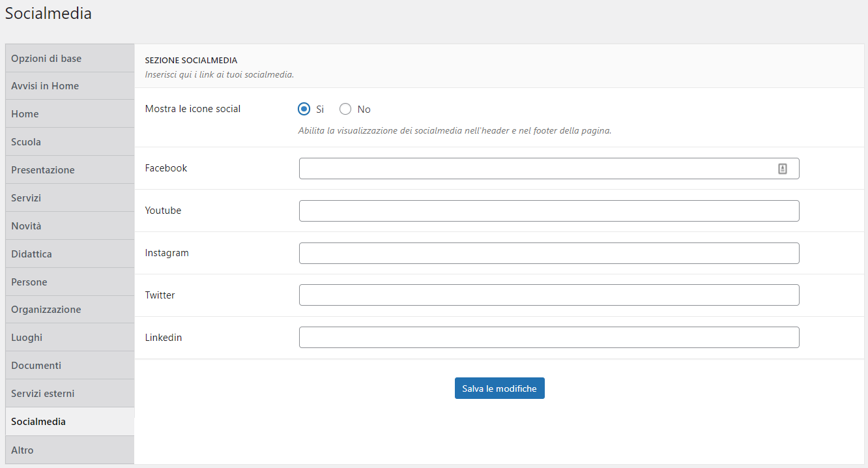
Task: Click the Socialmedia page title
Action: click(x=48, y=13)
